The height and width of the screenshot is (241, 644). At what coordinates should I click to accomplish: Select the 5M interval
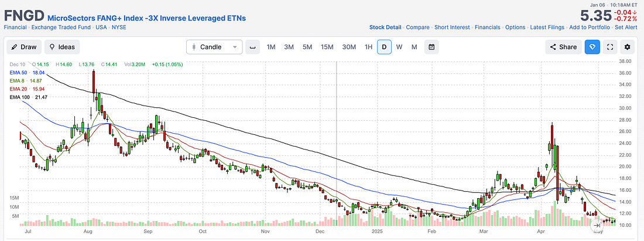pyautogui.click(x=307, y=47)
